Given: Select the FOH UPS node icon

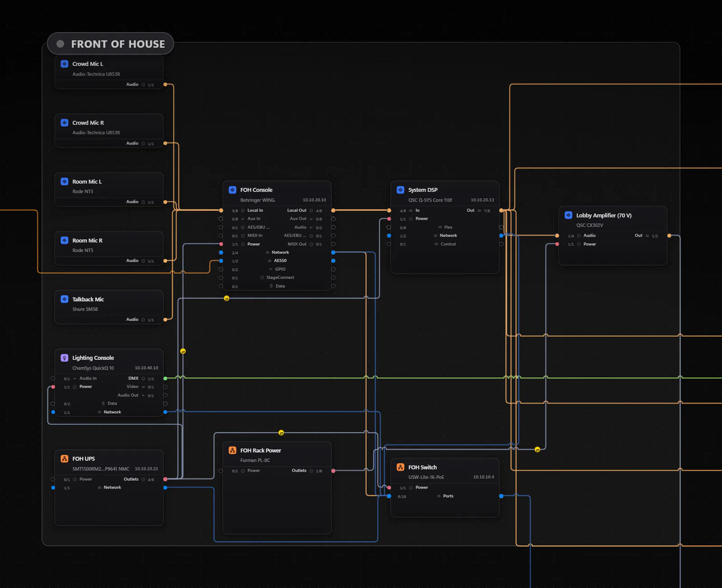Looking at the screenshot, I should pos(65,458).
